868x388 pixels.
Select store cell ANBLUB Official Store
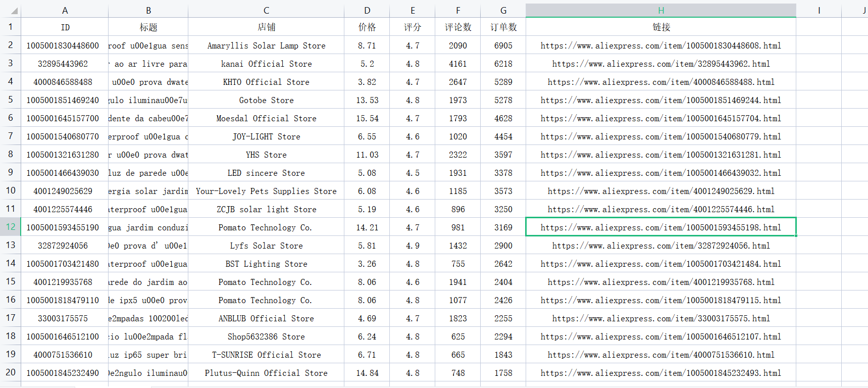266,318
